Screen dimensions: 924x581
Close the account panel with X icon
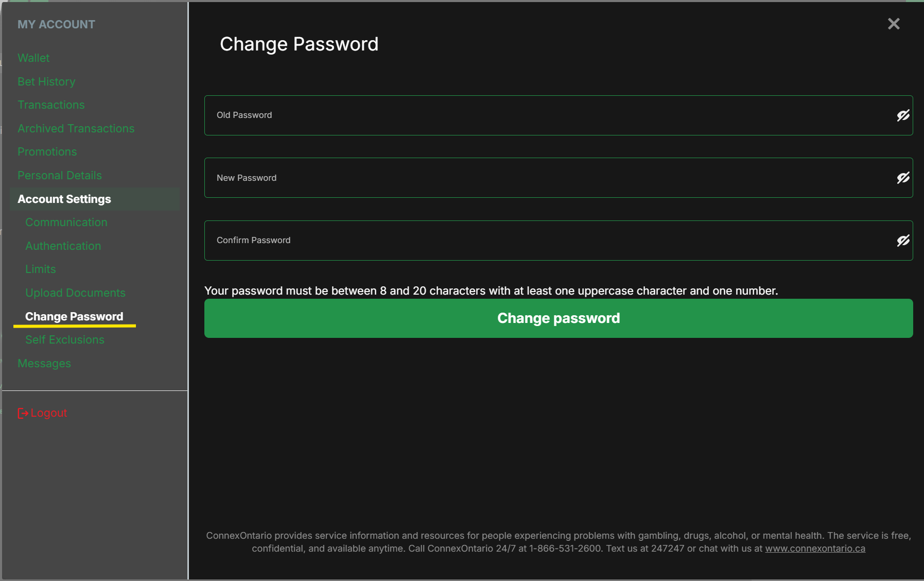[x=894, y=24]
